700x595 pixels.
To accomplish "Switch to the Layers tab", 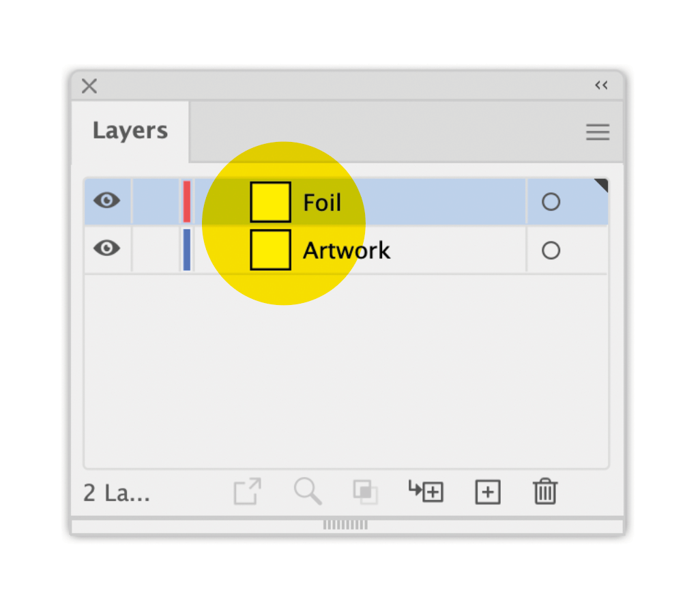I will click(130, 131).
